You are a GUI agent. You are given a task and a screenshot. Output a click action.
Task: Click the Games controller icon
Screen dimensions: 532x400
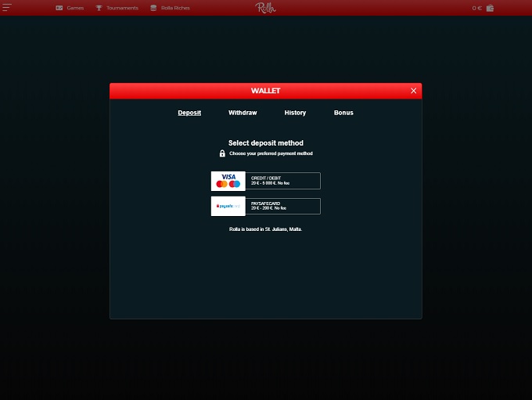coord(59,8)
